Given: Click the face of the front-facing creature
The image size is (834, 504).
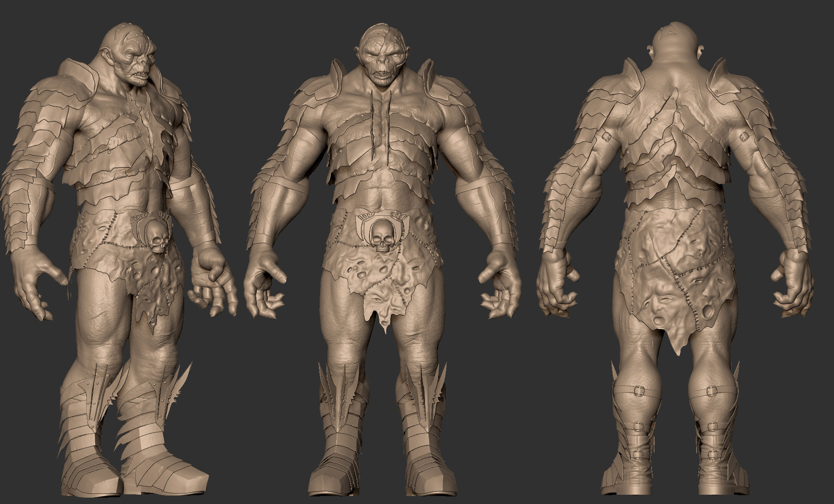Looking at the screenshot, I should tap(382, 58).
